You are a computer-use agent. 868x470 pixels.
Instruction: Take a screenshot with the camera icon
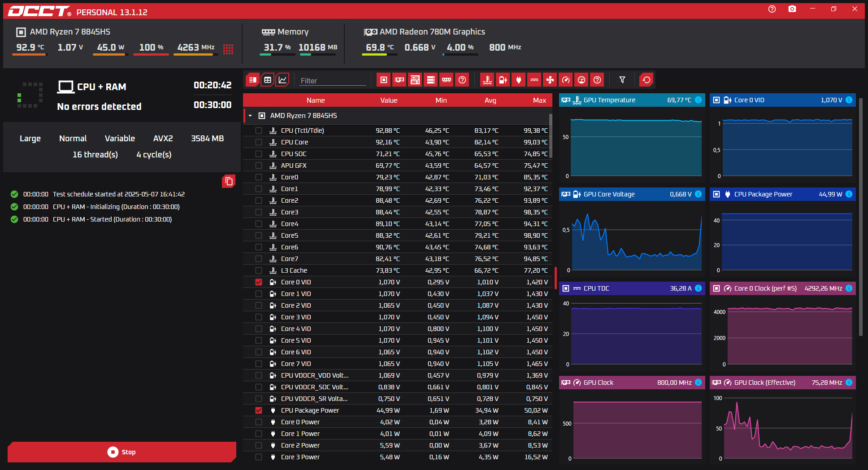(x=792, y=9)
